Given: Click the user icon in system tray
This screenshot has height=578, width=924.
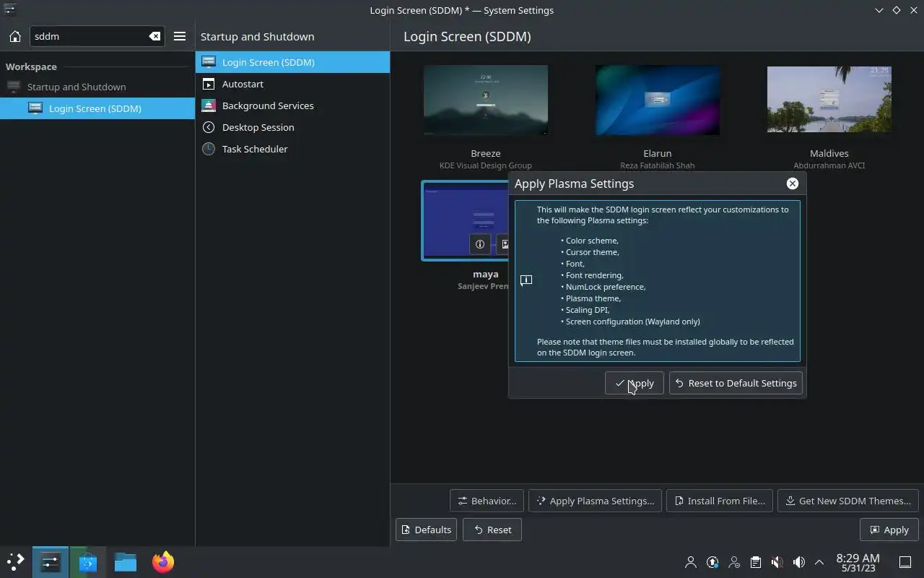Looking at the screenshot, I should (691, 562).
